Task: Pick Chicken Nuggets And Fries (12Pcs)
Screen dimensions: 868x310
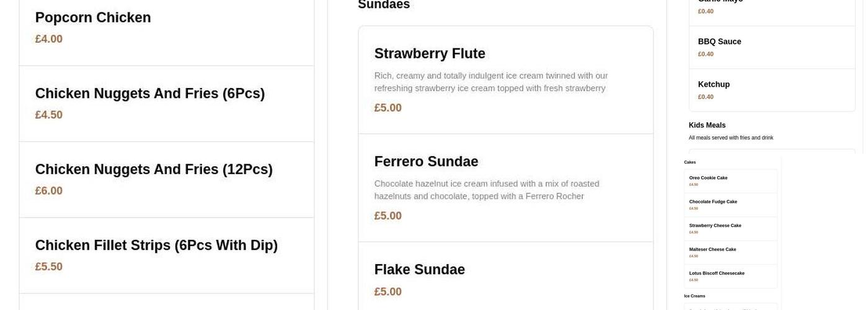Action: (154, 169)
